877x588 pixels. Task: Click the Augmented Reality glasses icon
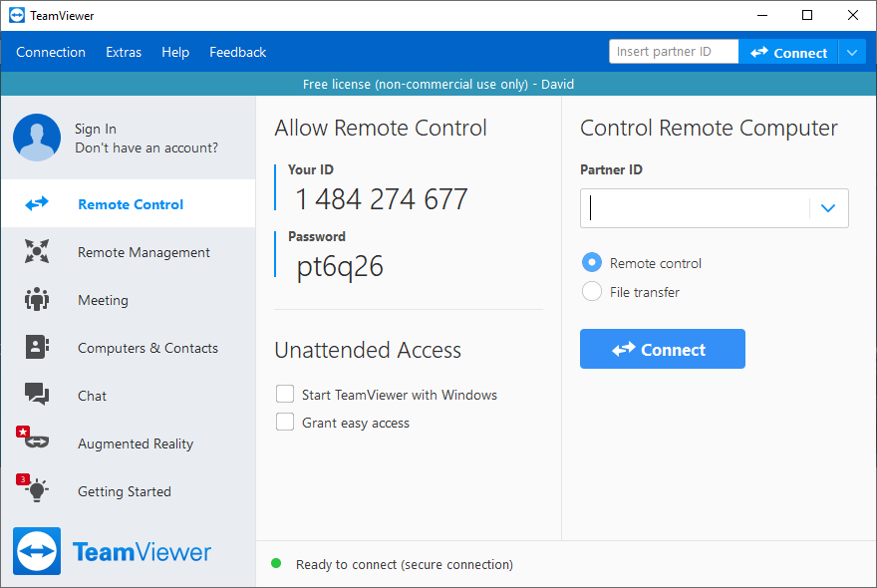coord(34,439)
